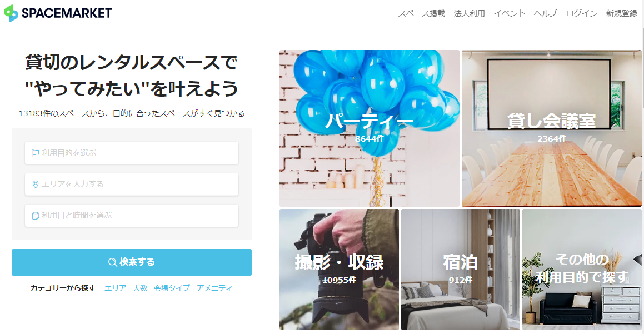Click the ログイン link
Image resolution: width=644 pixels, height=334 pixels.
[x=582, y=13]
